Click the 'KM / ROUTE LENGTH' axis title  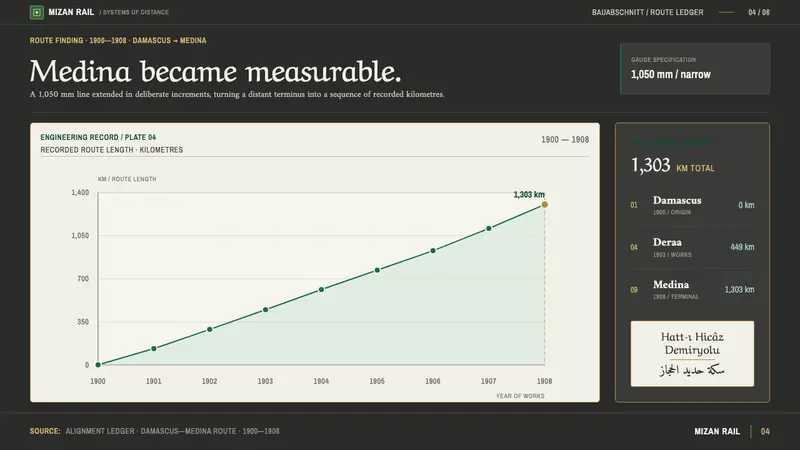pos(127,179)
